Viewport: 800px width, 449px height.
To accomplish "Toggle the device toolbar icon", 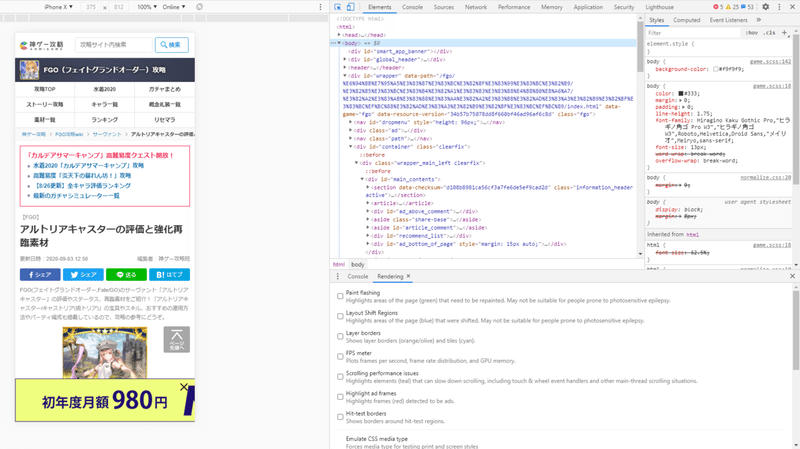I will (351, 7).
